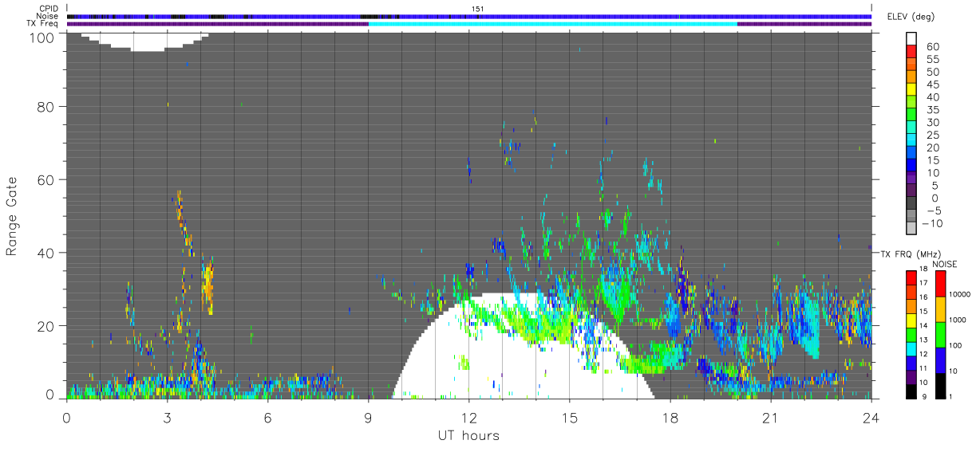Click the Range Gate axis label '40'
Image resolution: width=980 pixels, height=452 pixels.
click(x=47, y=253)
